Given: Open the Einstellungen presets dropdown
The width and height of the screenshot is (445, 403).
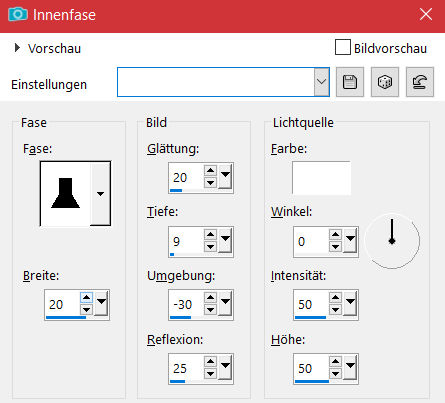Looking at the screenshot, I should [321, 82].
